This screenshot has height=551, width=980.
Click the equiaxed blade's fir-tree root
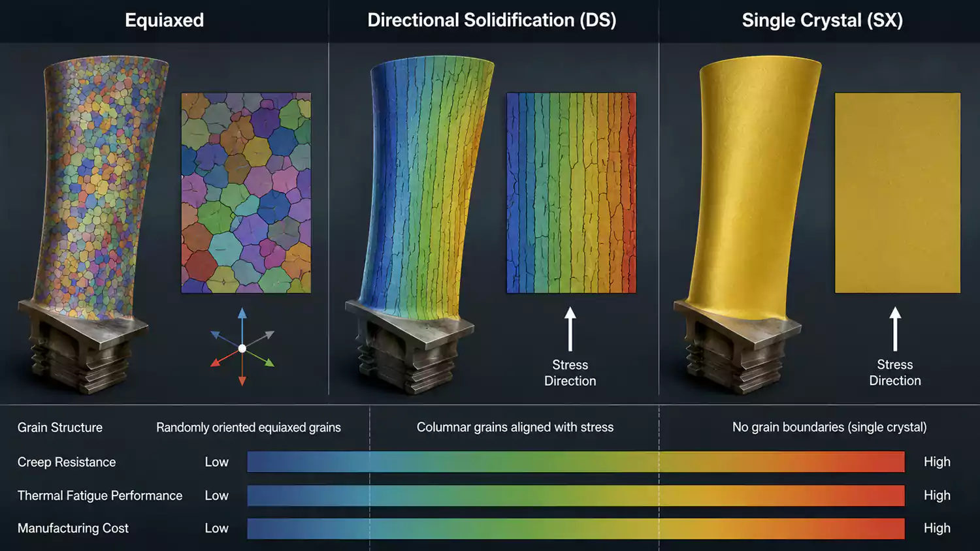click(x=83, y=347)
